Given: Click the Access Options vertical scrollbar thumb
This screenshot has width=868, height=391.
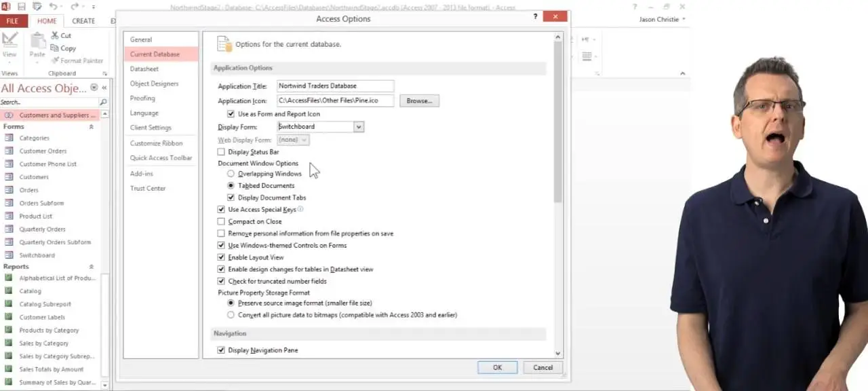Looking at the screenshot, I should coord(558,122).
